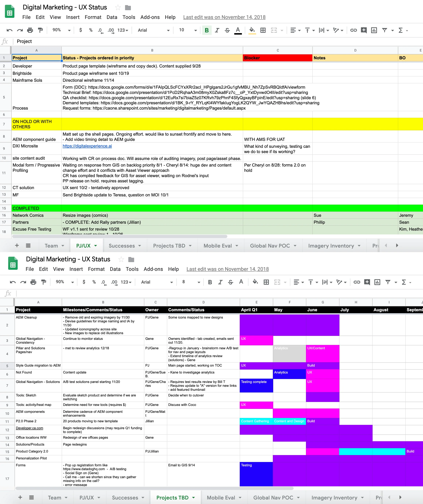Viewport: 423px width, 504px height.
Task: Open text rotation dropdown in top toolbar
Action: pyautogui.click(x=338, y=30)
